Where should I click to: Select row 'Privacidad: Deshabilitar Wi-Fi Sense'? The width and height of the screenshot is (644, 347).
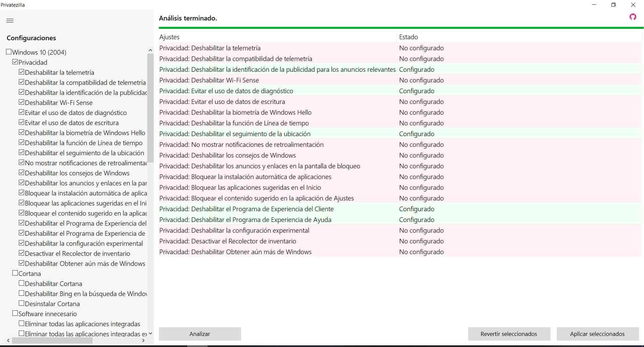click(400, 80)
